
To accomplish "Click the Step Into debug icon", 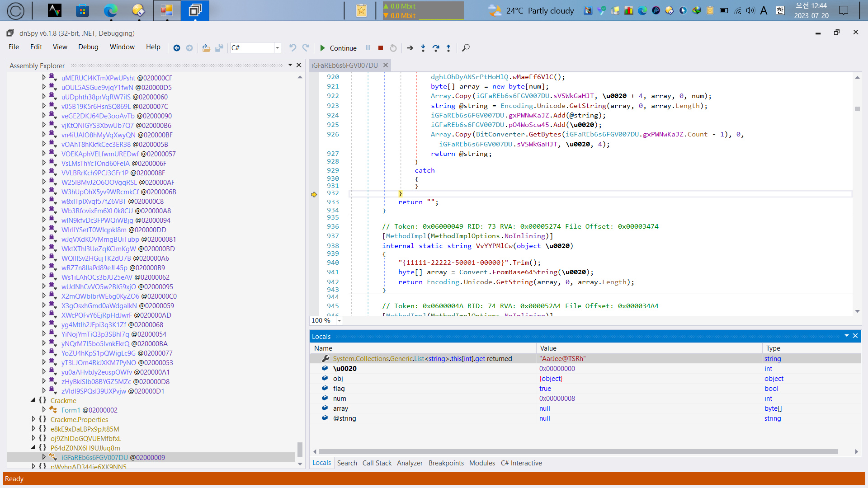I will point(423,48).
